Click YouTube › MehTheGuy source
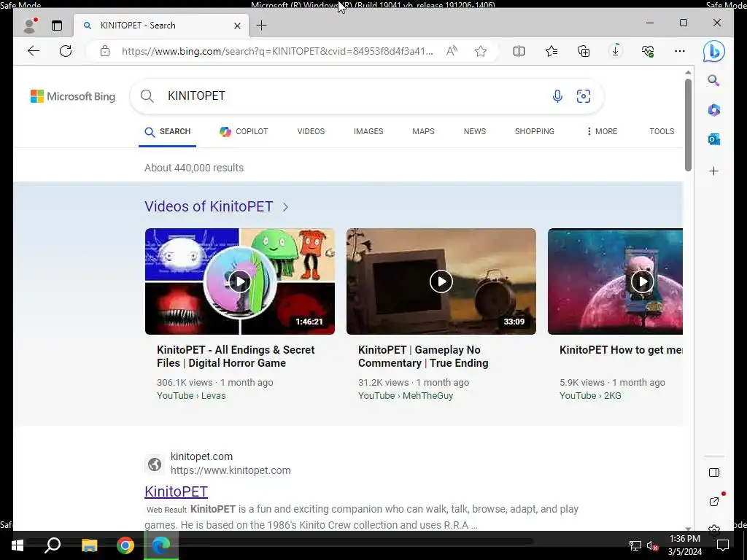The image size is (747, 560). pyautogui.click(x=406, y=396)
